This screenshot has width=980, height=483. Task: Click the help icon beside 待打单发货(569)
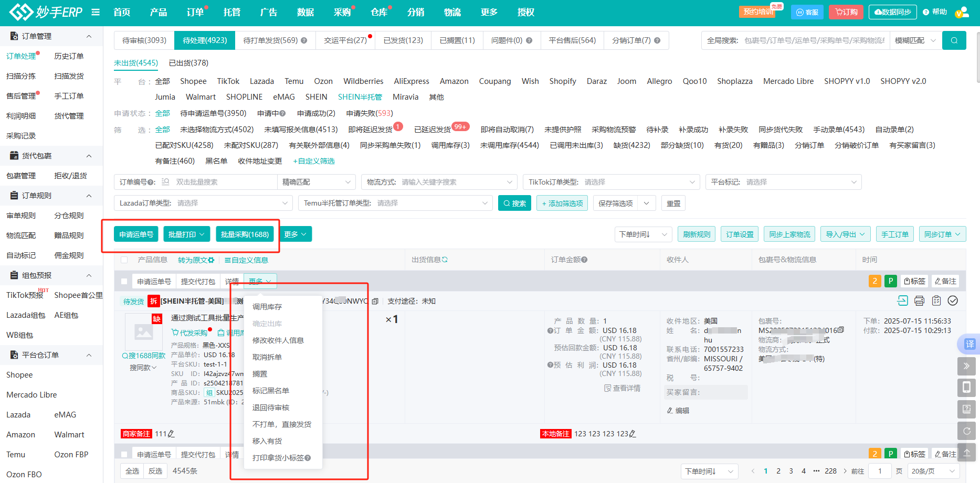click(304, 40)
